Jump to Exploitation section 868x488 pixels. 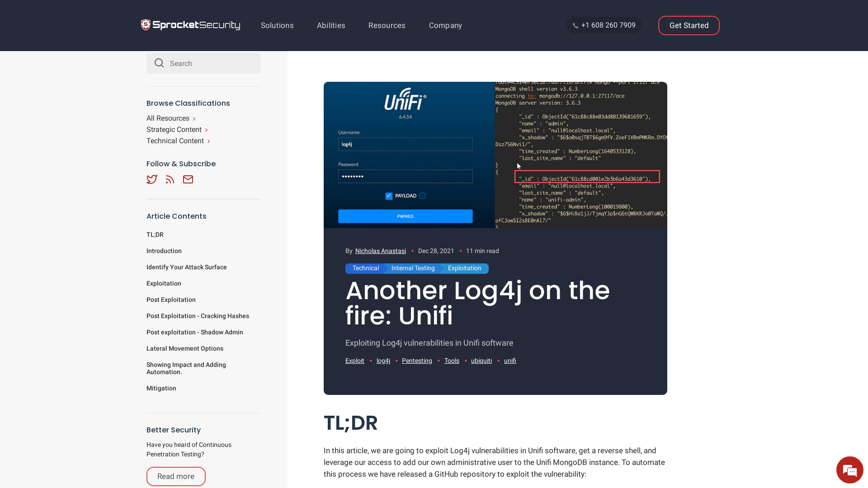pos(164,283)
